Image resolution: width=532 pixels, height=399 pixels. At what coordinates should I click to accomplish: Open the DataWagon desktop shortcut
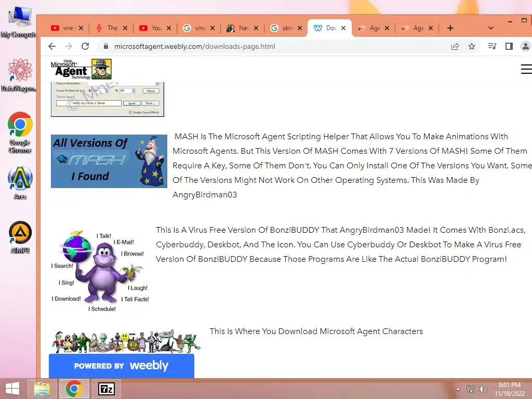click(x=19, y=75)
